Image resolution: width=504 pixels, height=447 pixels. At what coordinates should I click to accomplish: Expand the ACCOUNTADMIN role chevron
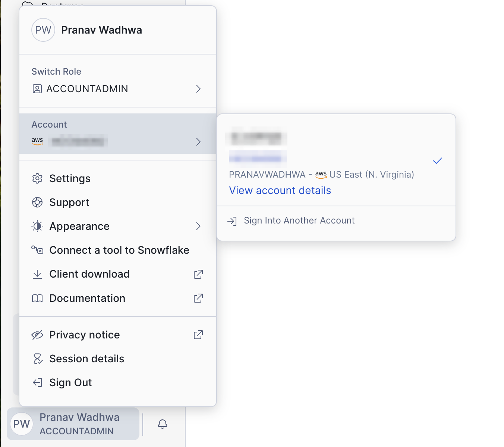coord(198,89)
